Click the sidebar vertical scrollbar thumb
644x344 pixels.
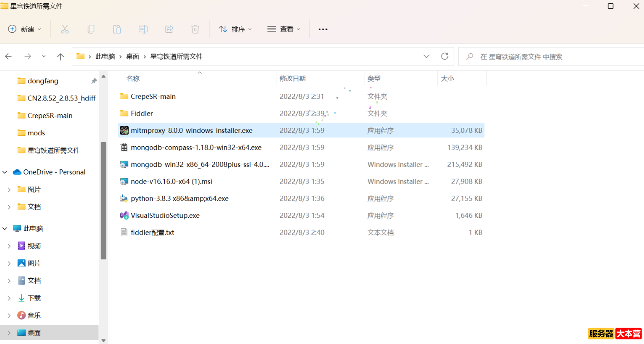(x=104, y=201)
